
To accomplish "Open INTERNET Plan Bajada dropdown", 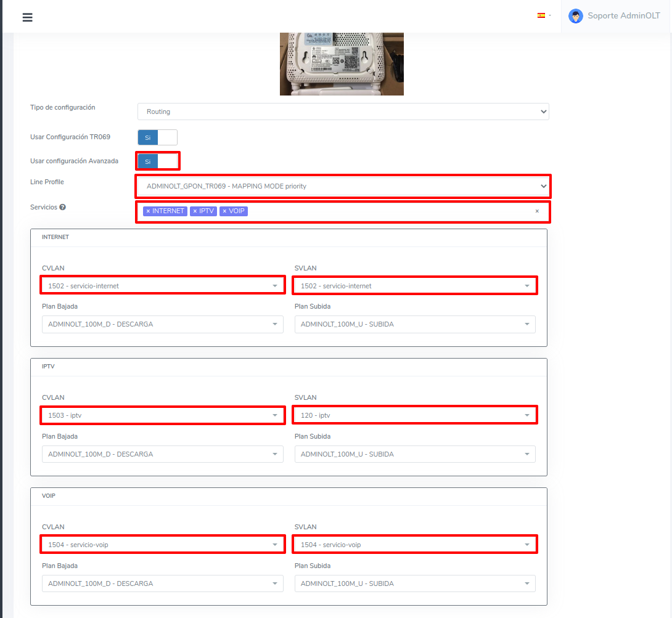I will (162, 324).
